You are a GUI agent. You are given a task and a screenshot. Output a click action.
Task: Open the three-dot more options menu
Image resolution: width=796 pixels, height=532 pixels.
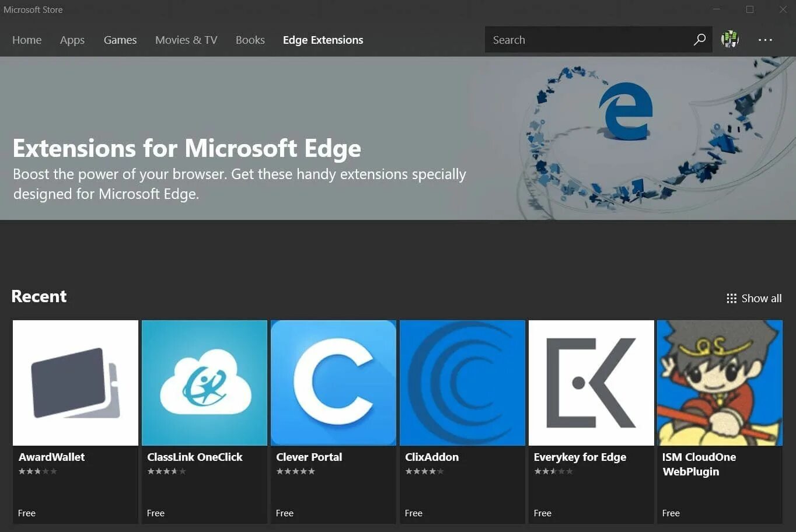click(765, 40)
